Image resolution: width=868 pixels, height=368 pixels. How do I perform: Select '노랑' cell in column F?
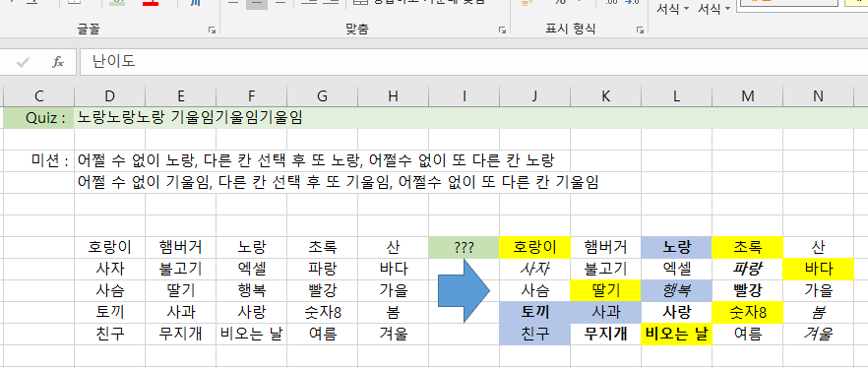pyautogui.click(x=251, y=247)
